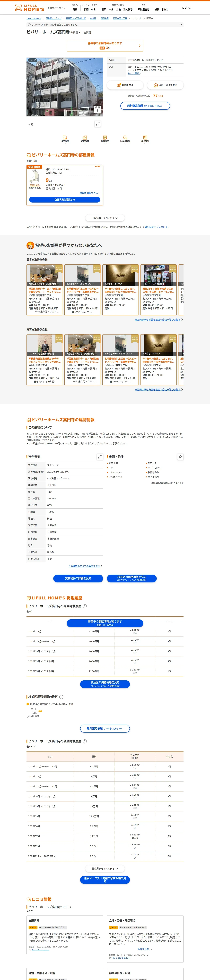Click 募集中情報を見る link in room card
This screenshot has width=210, height=980.
coord(90,193)
